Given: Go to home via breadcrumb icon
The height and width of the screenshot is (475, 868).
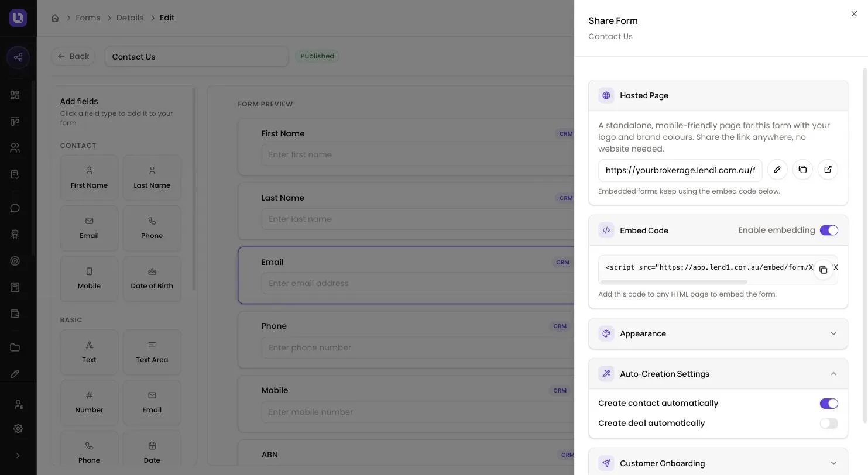Looking at the screenshot, I should click(55, 18).
